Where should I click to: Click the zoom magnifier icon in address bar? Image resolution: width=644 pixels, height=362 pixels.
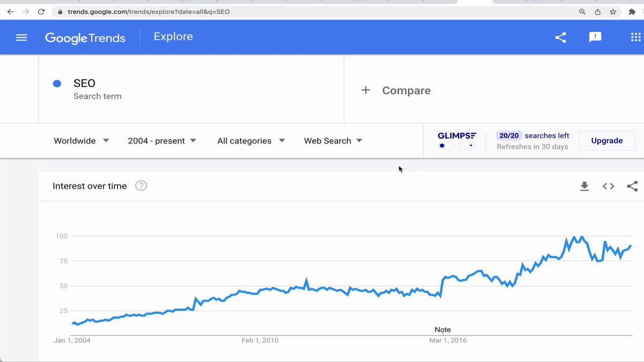[582, 12]
